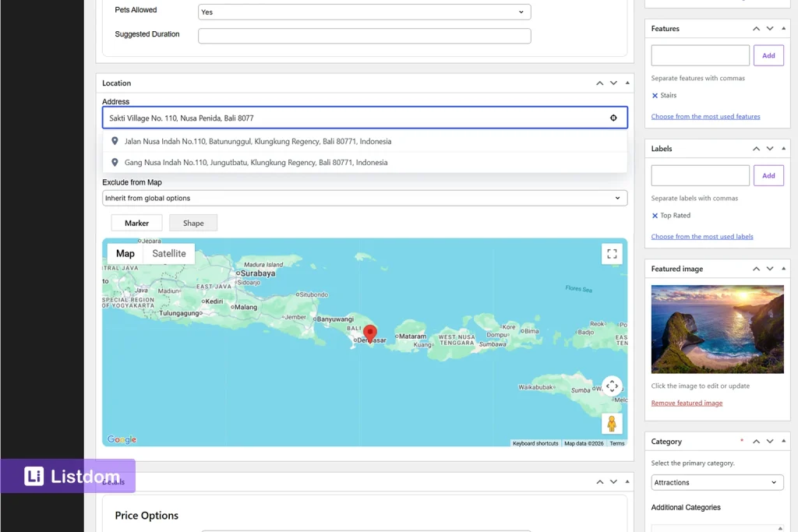Screen dimensions: 798x532
Task: Select Gang Nusa Indah No.110 address suggestion
Action: pyautogui.click(x=365, y=162)
